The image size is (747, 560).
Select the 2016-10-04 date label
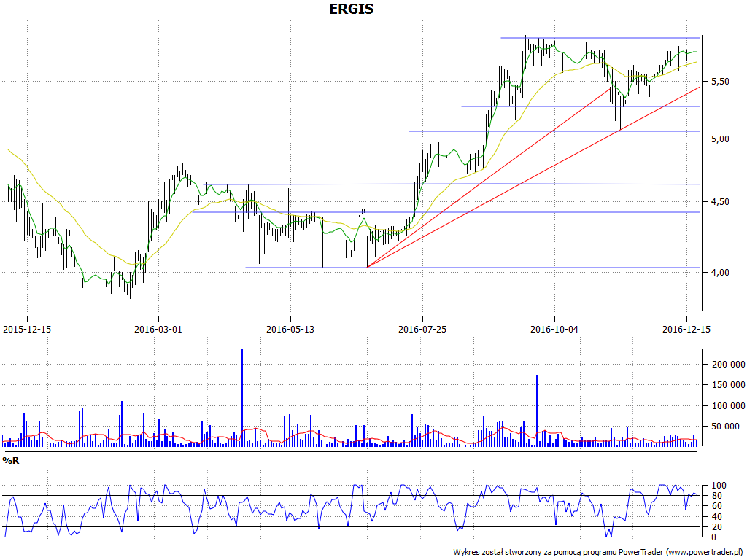[554, 329]
